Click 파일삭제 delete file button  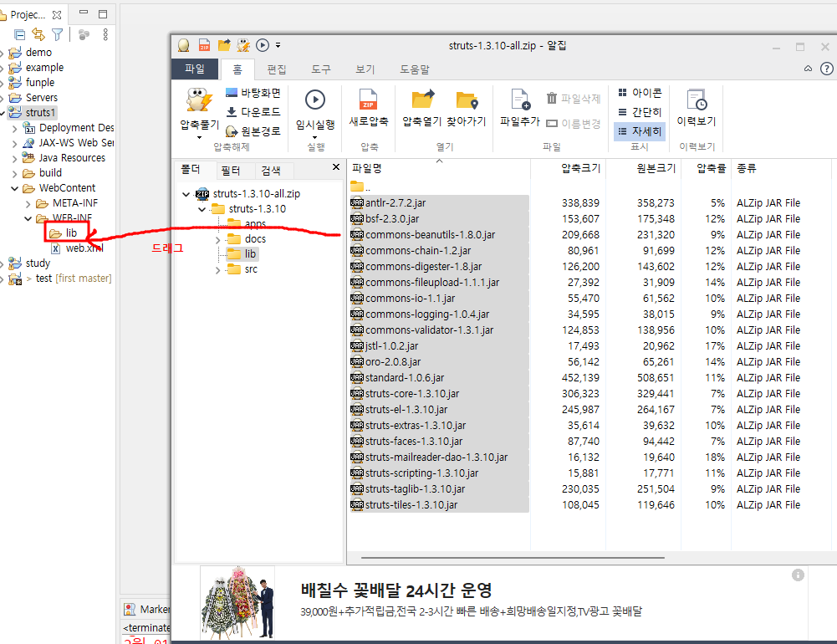tap(574, 99)
